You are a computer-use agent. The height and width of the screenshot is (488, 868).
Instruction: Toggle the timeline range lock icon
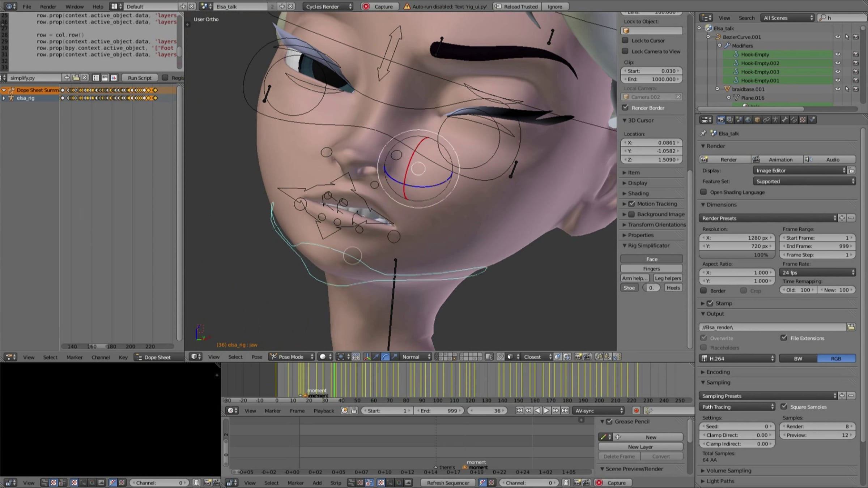(x=354, y=411)
